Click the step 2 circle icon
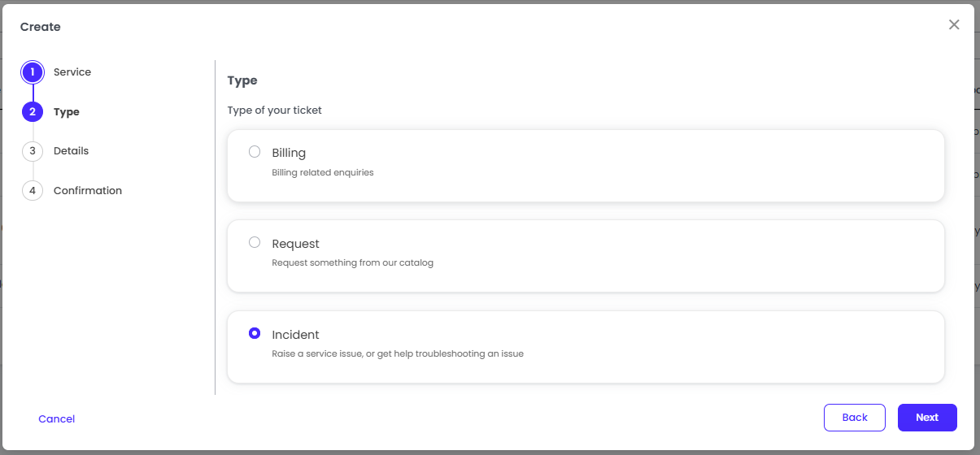Image resolution: width=980 pixels, height=455 pixels. click(33, 112)
